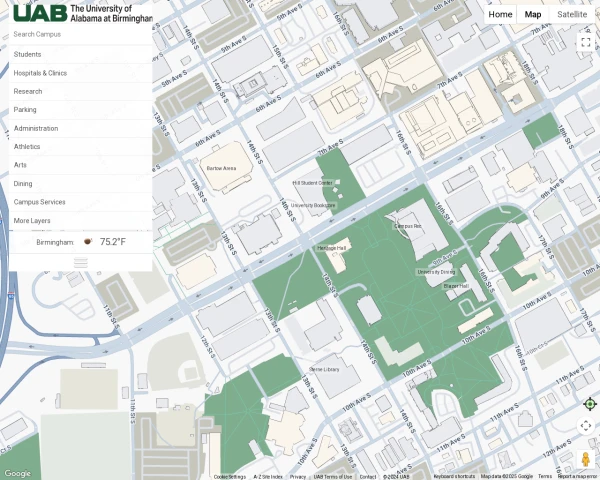Click the green locate-me target icon

(x=590, y=404)
